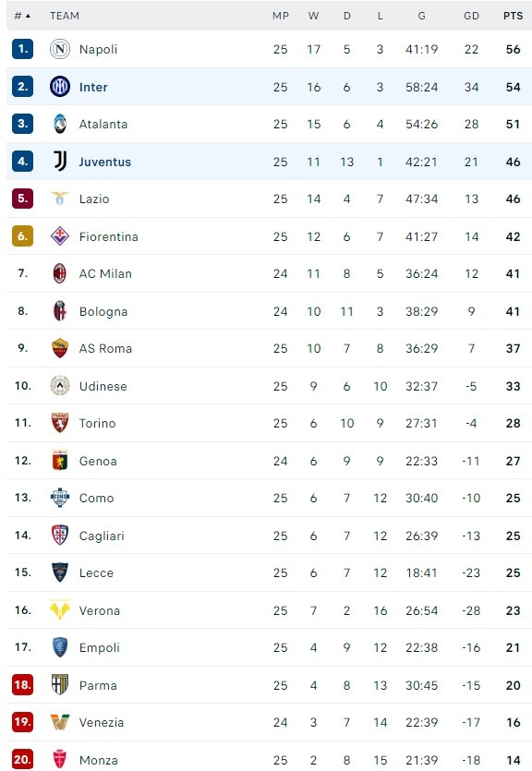Click the Inter Milan club badge
Screen dimensions: 532x771
61,87
